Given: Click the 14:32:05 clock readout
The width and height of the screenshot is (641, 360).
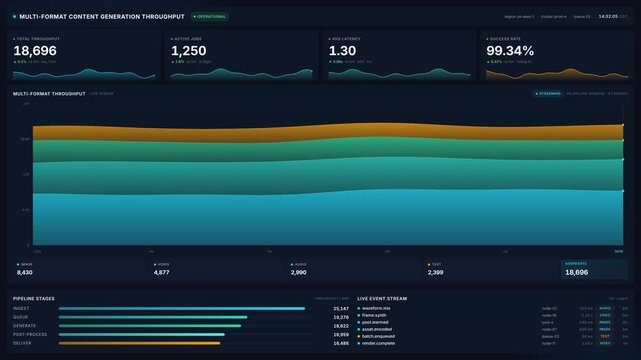Looking at the screenshot, I should 608,17.
